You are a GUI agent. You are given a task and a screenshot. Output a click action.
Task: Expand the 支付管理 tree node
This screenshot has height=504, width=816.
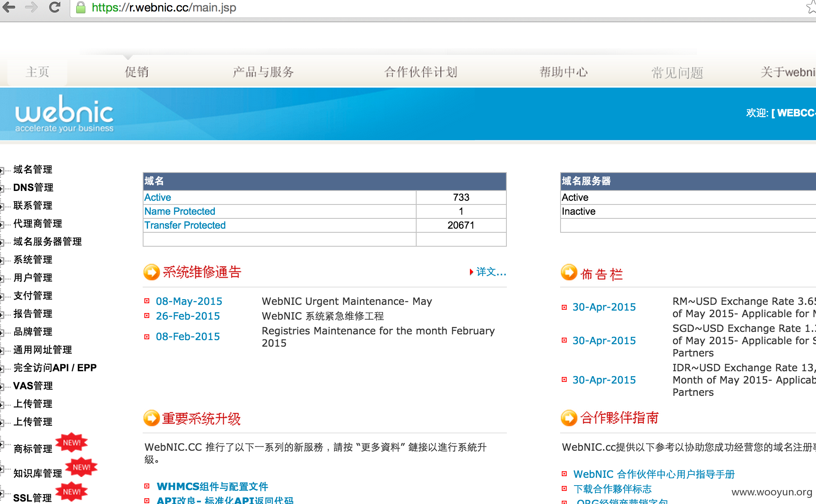tap(2, 297)
